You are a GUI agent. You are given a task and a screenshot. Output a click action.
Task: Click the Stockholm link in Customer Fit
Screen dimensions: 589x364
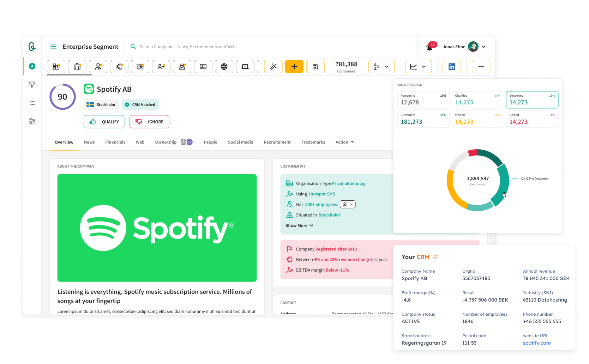coord(329,215)
